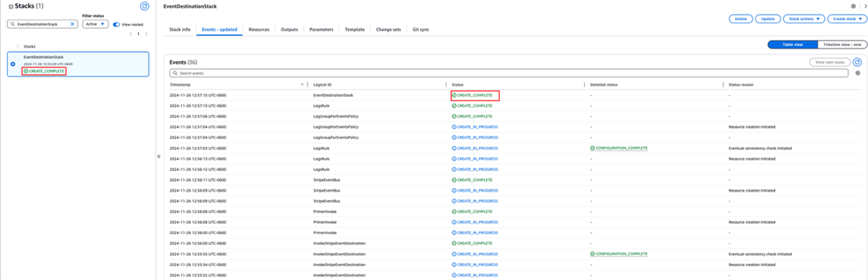Screen dimensions: 868x280
Task: Click CREATE_COMPLETE status in the stack card
Action: coord(44,71)
